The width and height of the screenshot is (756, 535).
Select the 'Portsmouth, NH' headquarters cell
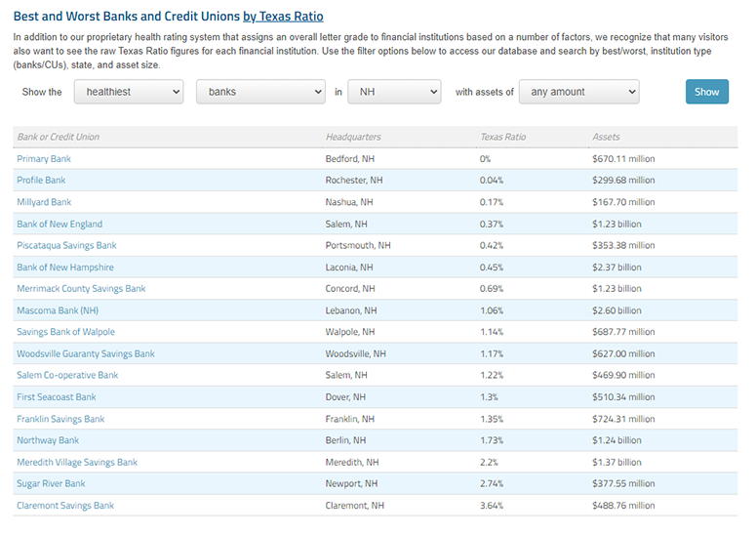tap(358, 245)
